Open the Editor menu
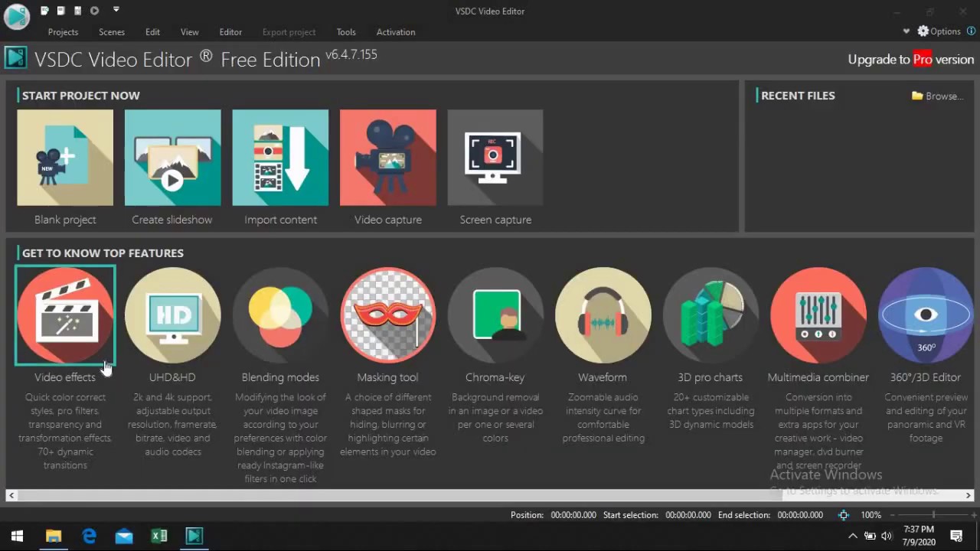Image resolution: width=980 pixels, height=551 pixels. click(x=230, y=32)
